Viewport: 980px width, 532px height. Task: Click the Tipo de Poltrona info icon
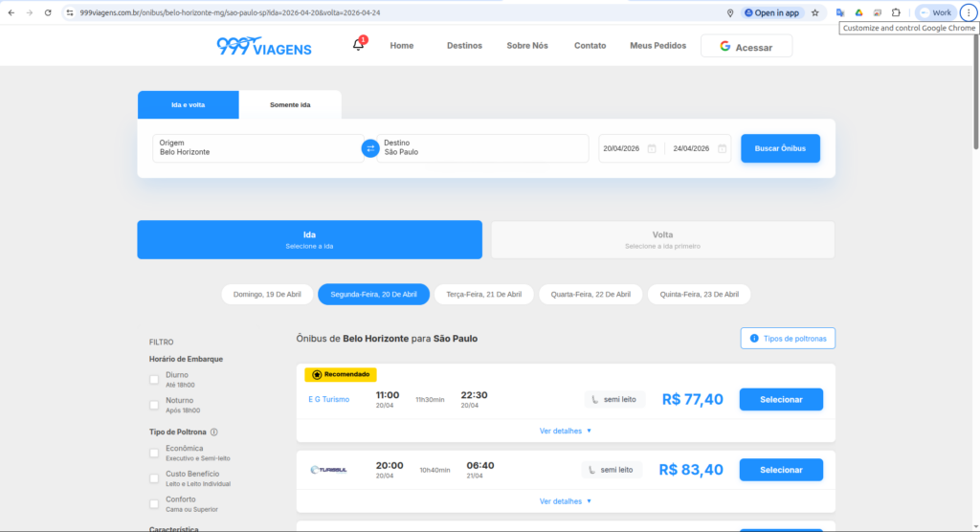(x=213, y=432)
